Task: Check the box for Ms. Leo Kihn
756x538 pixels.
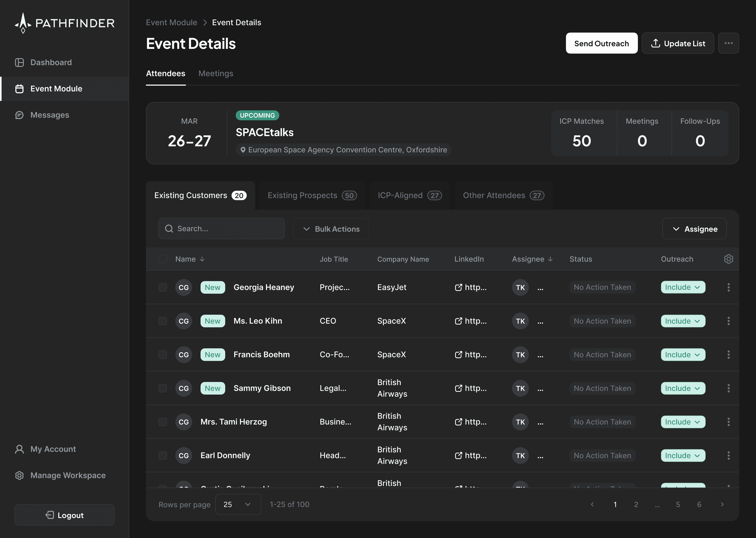Action: pos(163,321)
